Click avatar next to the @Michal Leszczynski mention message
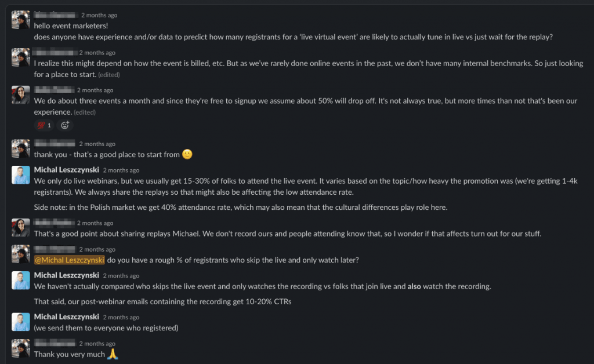594x364 pixels. [21, 254]
